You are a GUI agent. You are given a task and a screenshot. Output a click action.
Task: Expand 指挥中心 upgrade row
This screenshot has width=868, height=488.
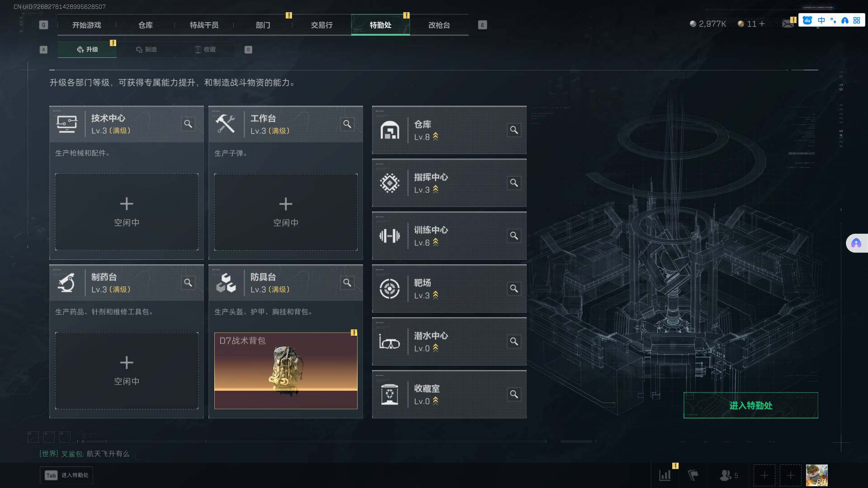click(x=449, y=183)
